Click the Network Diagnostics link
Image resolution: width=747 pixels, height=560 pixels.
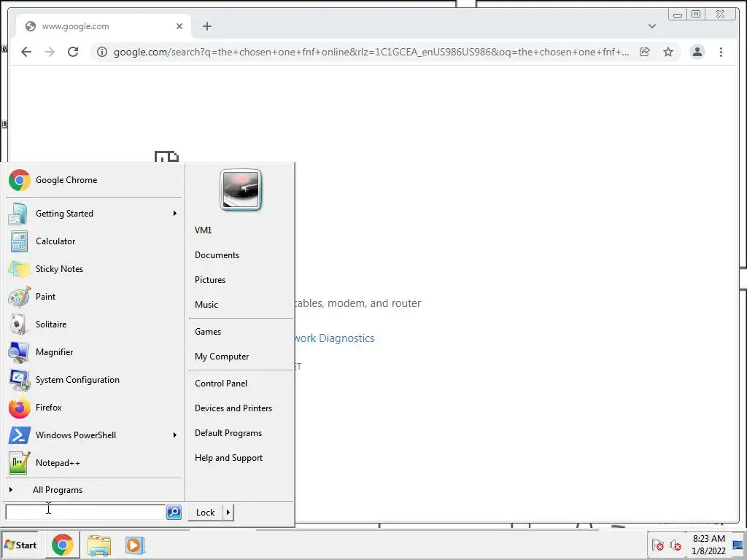(334, 338)
